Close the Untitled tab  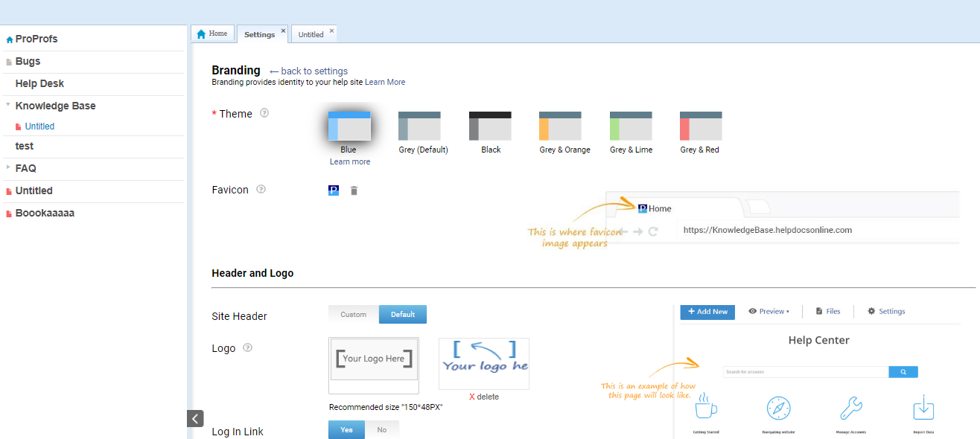pos(331,31)
